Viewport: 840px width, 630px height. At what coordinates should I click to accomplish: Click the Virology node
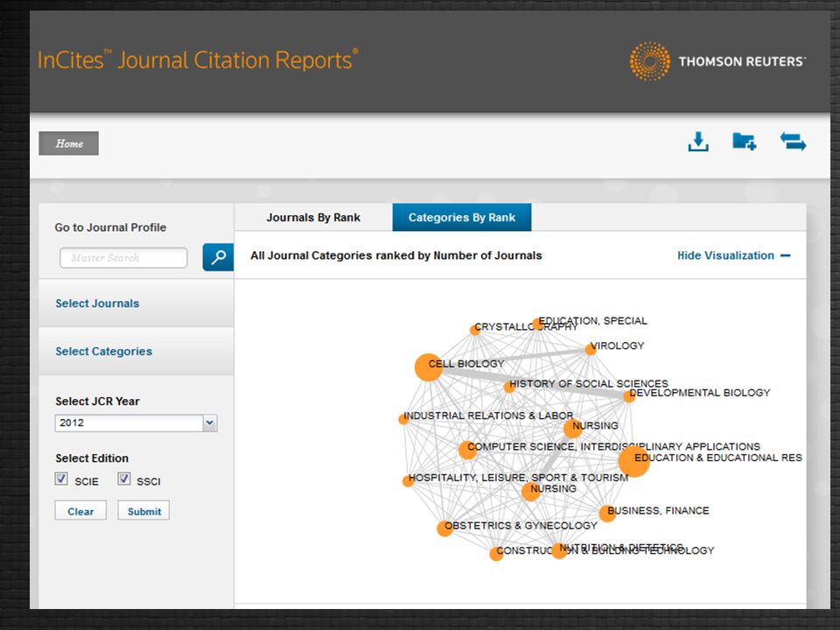(591, 350)
